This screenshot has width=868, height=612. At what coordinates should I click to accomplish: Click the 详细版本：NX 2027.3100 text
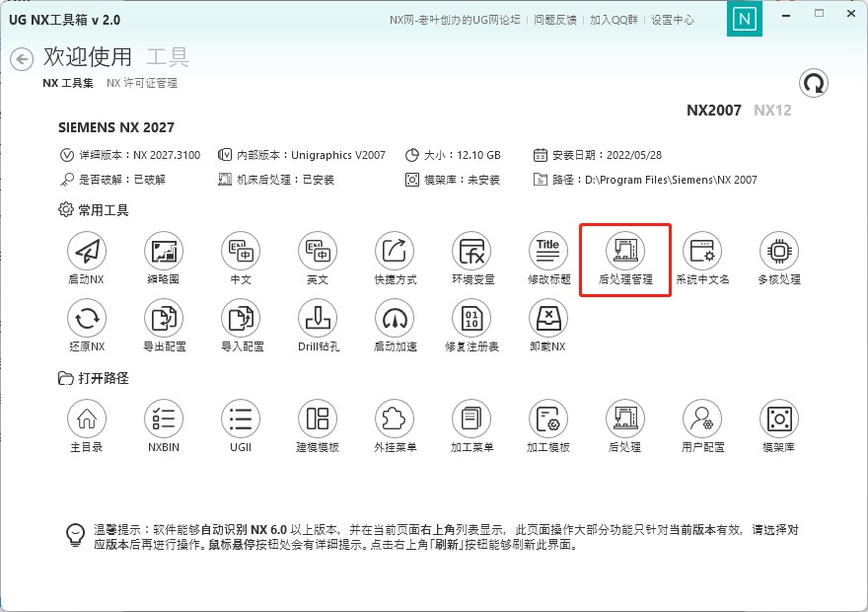click(139, 155)
